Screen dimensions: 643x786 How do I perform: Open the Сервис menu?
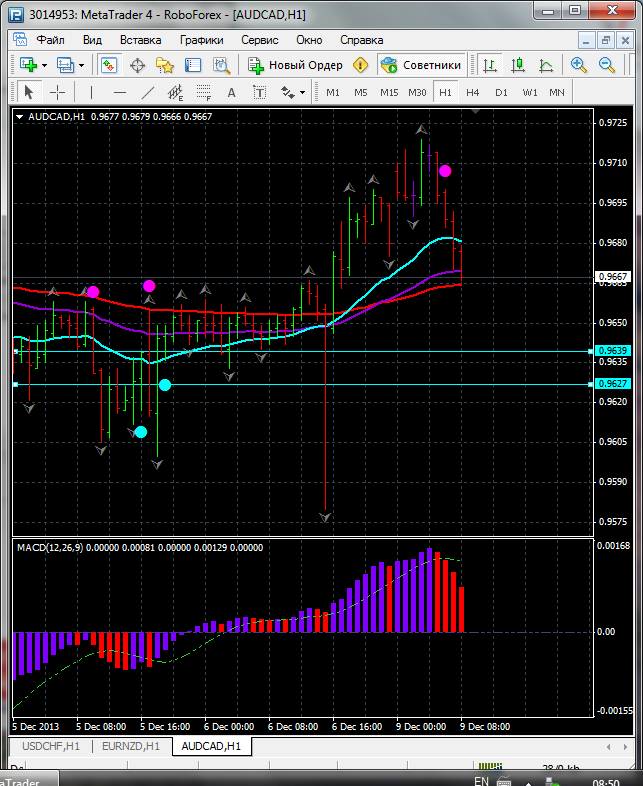point(260,40)
